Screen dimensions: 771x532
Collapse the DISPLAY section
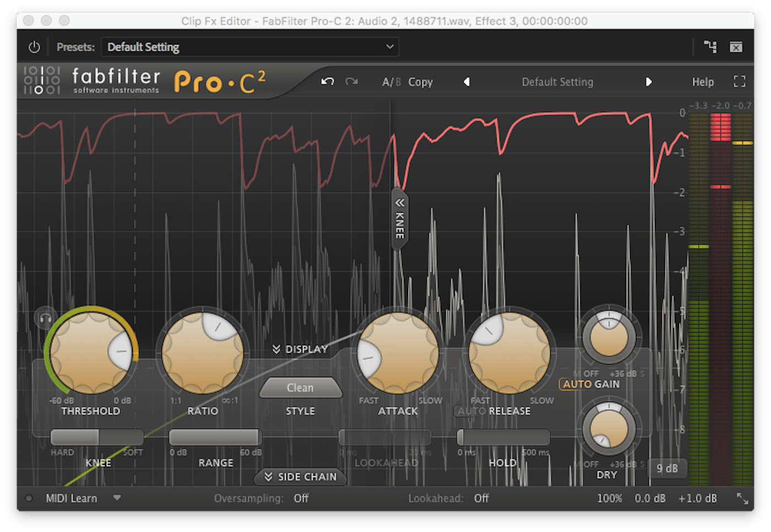300,349
